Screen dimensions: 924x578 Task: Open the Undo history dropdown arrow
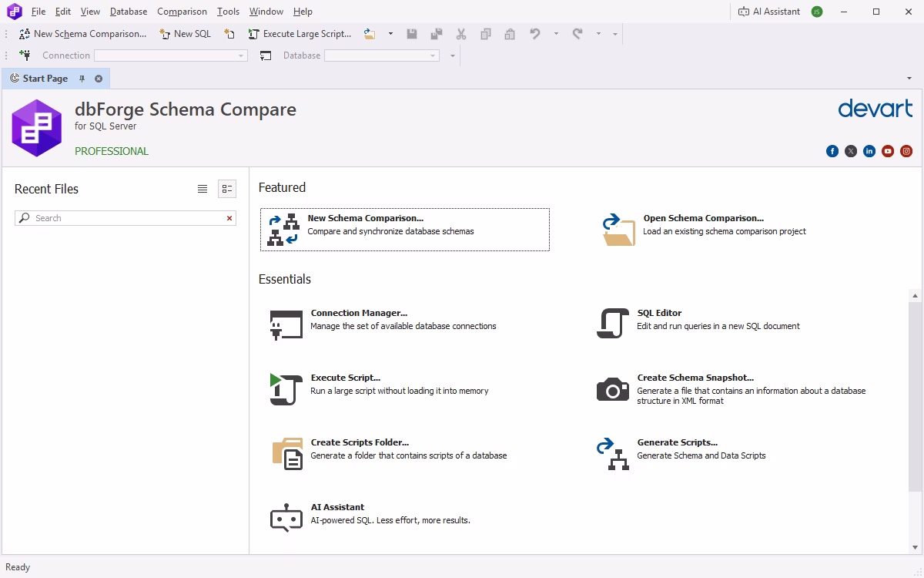click(556, 34)
